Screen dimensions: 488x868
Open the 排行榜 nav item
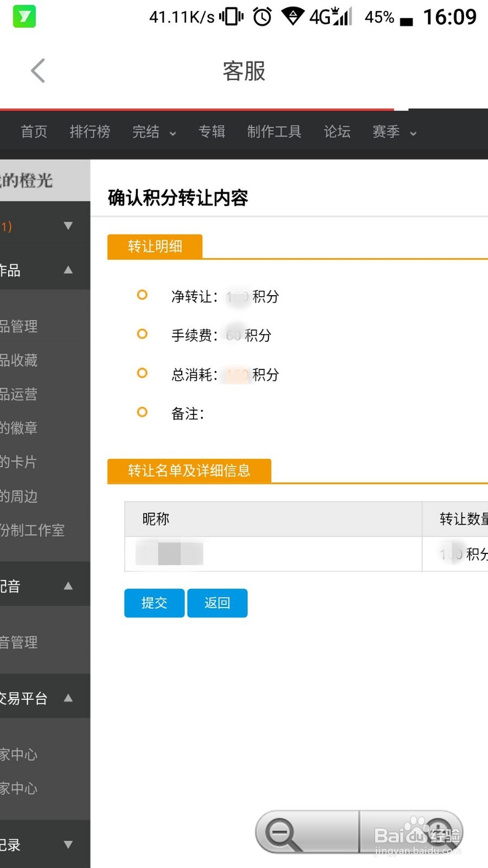click(90, 132)
